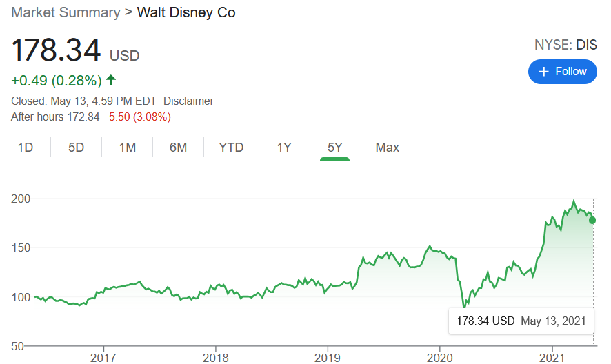Click the Market Summary breadcrumb
The width and height of the screenshot is (611, 364).
[64, 13]
